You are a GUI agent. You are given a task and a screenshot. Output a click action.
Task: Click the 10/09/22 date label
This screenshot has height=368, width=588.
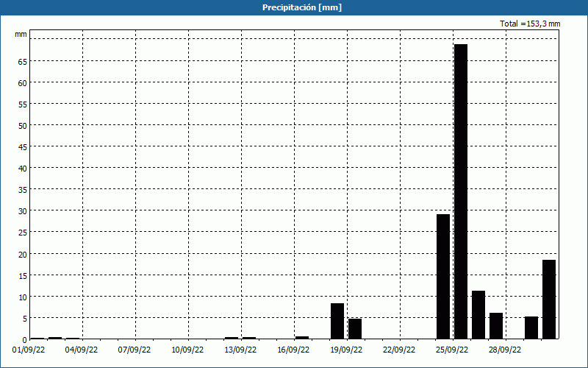pyautogui.click(x=187, y=350)
